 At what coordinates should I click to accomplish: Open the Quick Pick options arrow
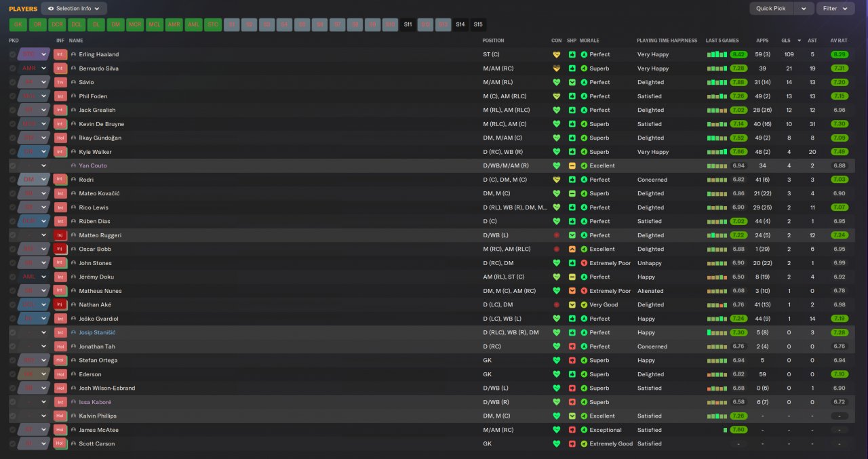pos(804,8)
